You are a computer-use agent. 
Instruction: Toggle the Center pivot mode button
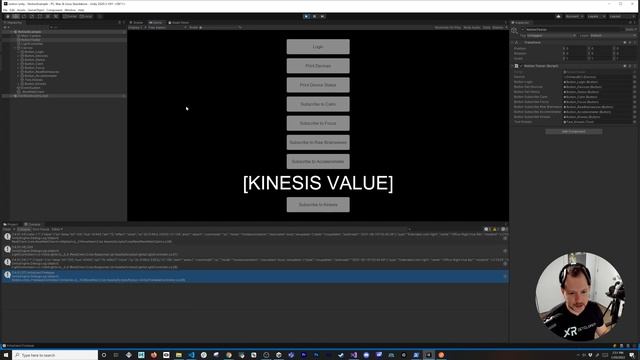pyautogui.click(x=70, y=16)
